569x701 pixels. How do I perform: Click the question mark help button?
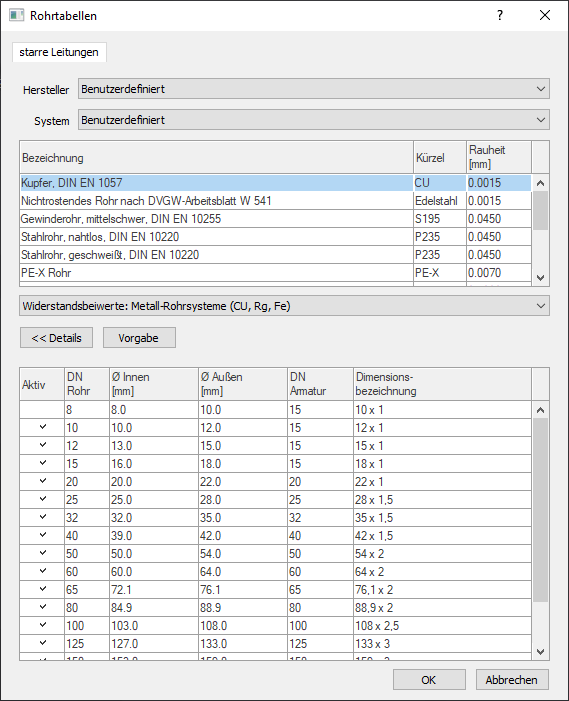500,15
